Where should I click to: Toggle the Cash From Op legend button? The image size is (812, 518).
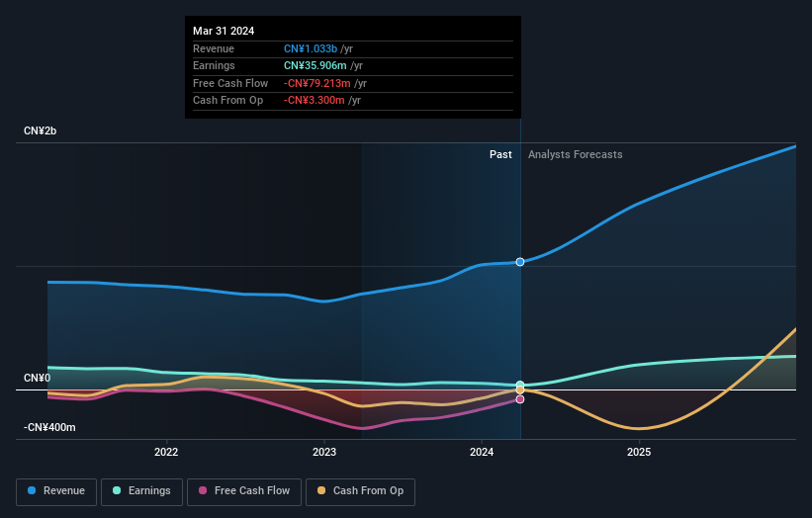[x=360, y=491]
